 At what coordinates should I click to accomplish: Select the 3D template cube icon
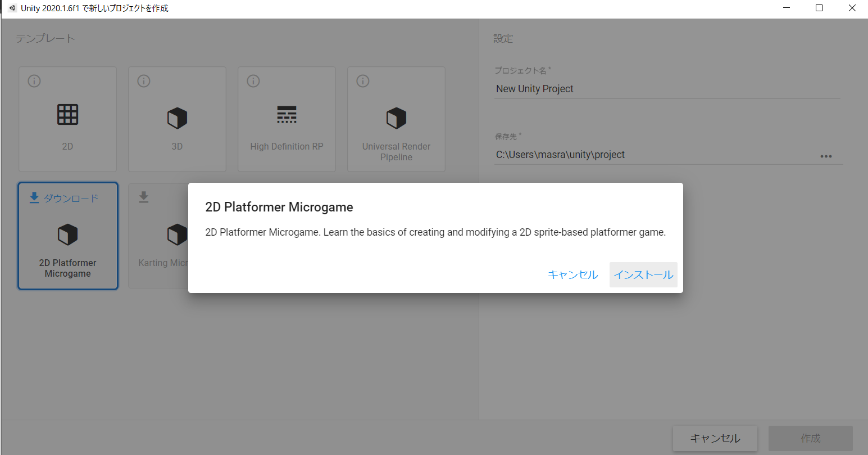[x=177, y=118]
